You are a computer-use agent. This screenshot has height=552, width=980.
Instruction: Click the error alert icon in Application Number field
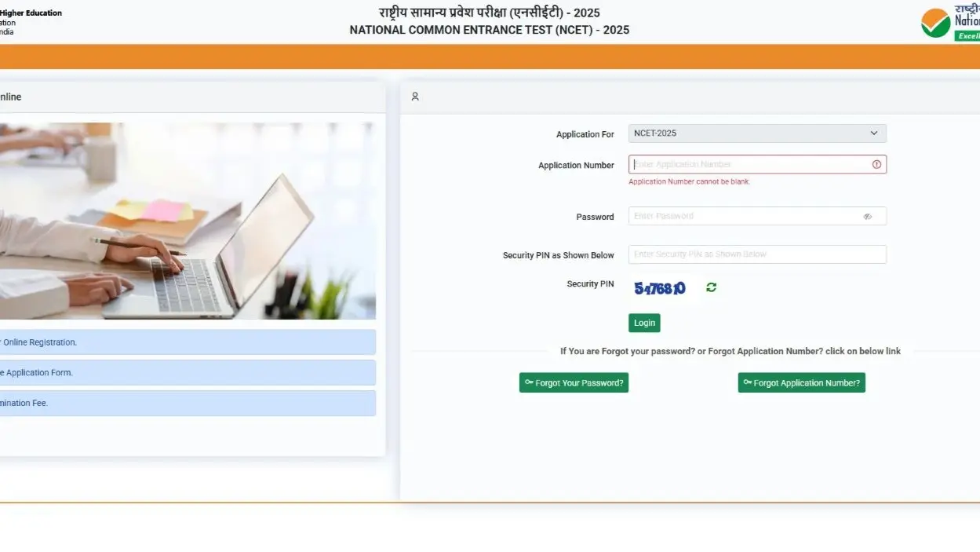tap(876, 164)
